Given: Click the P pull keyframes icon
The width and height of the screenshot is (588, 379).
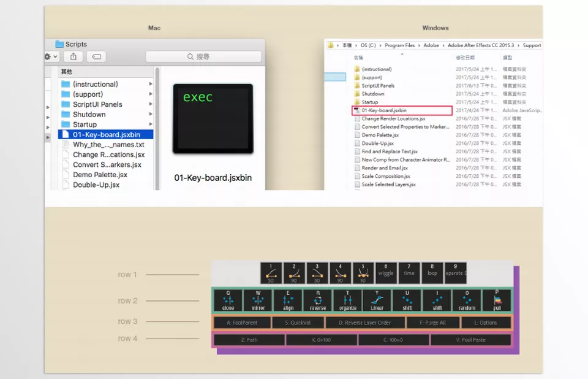Looking at the screenshot, I should pos(497,300).
